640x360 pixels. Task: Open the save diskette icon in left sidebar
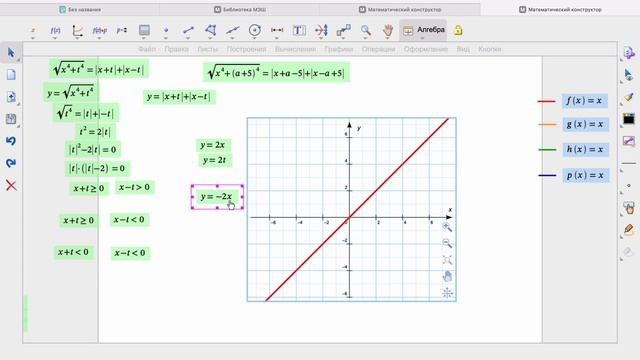pos(11,119)
